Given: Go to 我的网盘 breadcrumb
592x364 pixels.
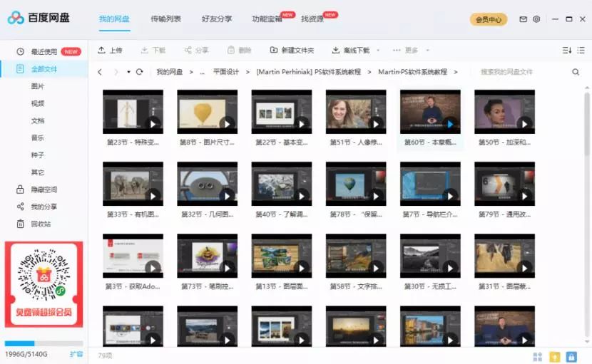Looking at the screenshot, I should coord(170,72).
